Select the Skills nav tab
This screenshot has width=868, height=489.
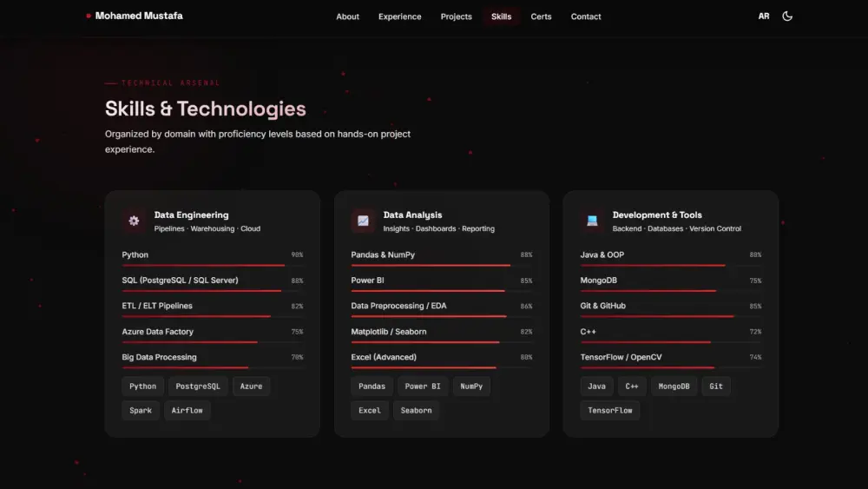pyautogui.click(x=501, y=17)
